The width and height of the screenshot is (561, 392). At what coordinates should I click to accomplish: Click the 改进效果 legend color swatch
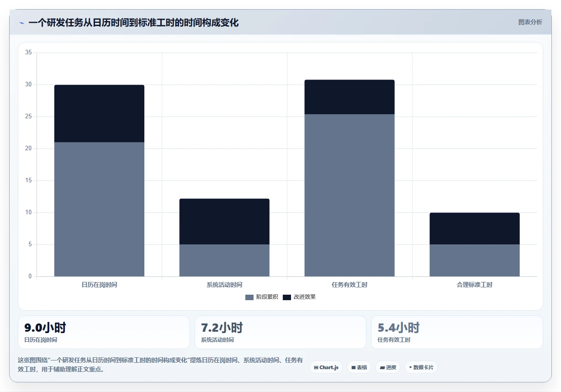[287, 297]
